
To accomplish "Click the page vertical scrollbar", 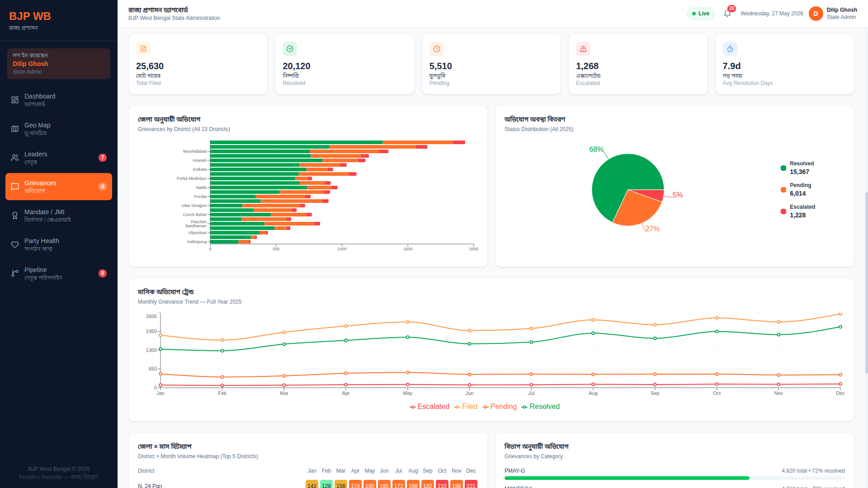I will pyautogui.click(x=866, y=282).
